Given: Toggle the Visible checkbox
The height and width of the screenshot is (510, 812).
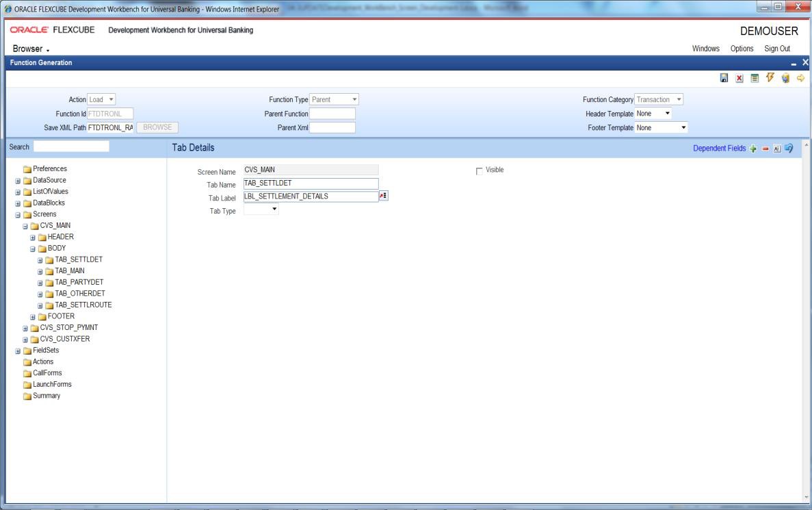Looking at the screenshot, I should 479,171.
